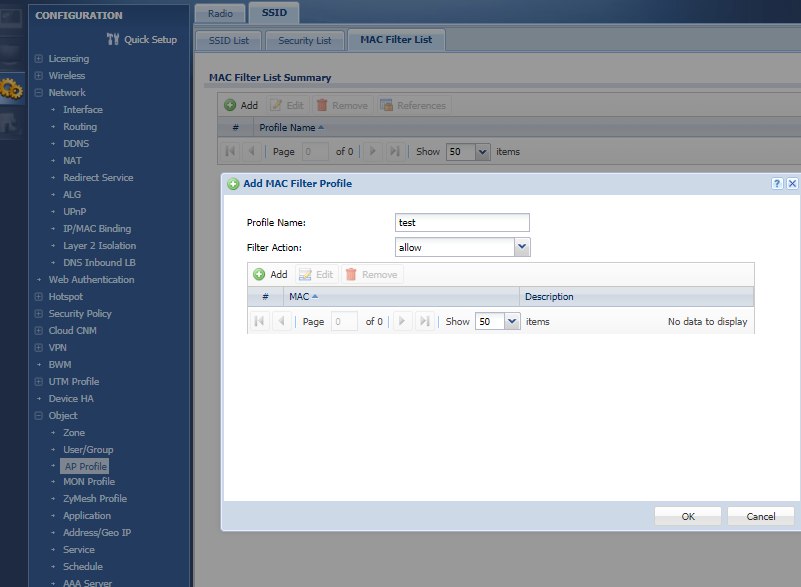Screen dimensions: 801x587
Task: Open the Configuration gears icon in sidebar
Action: [x=11, y=89]
